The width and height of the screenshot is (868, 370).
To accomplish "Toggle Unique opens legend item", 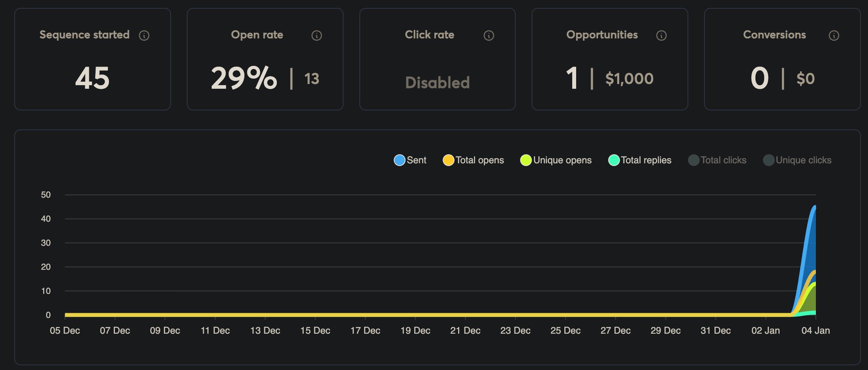I will (x=556, y=160).
